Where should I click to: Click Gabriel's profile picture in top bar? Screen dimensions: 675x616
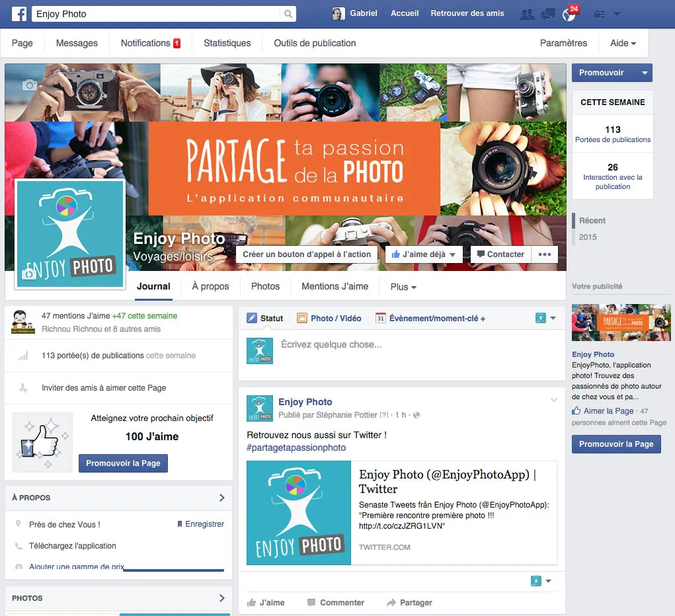(x=338, y=14)
